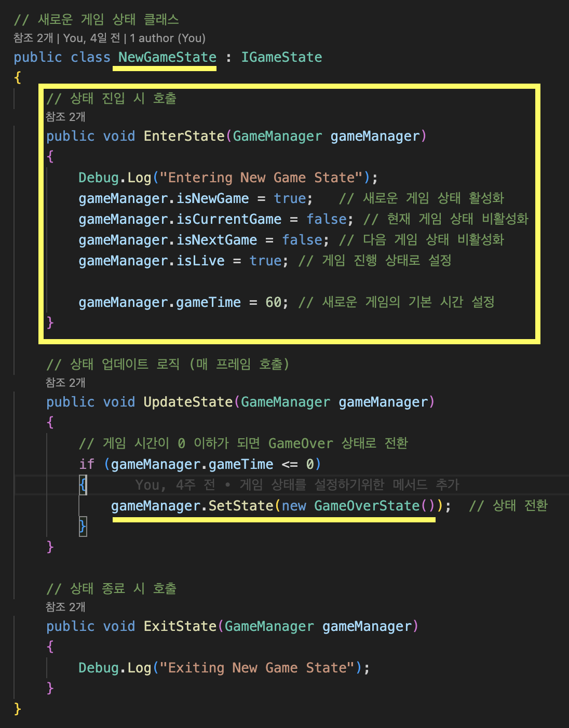Place cursor on UpdateState method name

coord(188,402)
